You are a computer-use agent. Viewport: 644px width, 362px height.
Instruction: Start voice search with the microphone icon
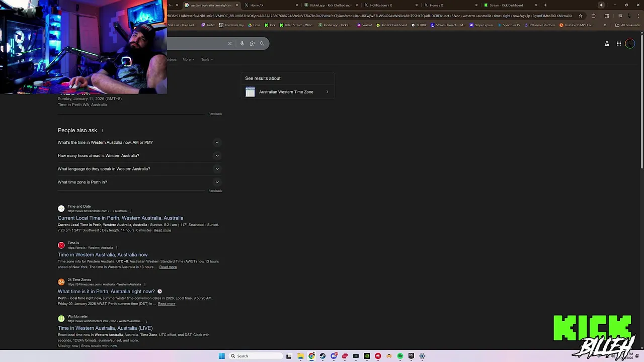click(242, 43)
